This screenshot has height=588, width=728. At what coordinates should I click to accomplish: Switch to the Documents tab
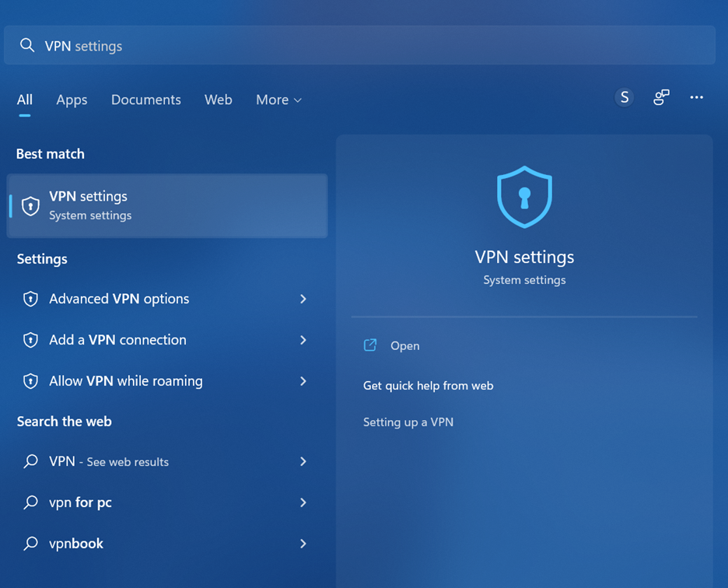click(x=145, y=100)
